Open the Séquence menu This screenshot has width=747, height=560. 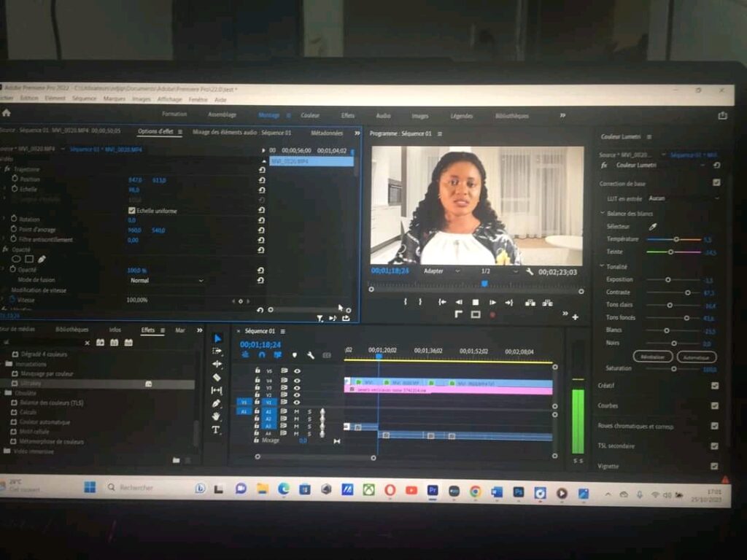pyautogui.click(x=85, y=98)
